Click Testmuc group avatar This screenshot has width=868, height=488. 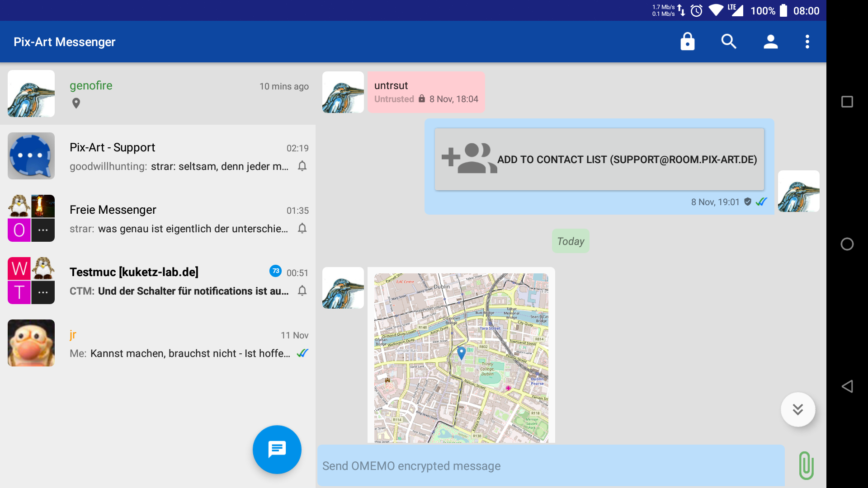31,281
